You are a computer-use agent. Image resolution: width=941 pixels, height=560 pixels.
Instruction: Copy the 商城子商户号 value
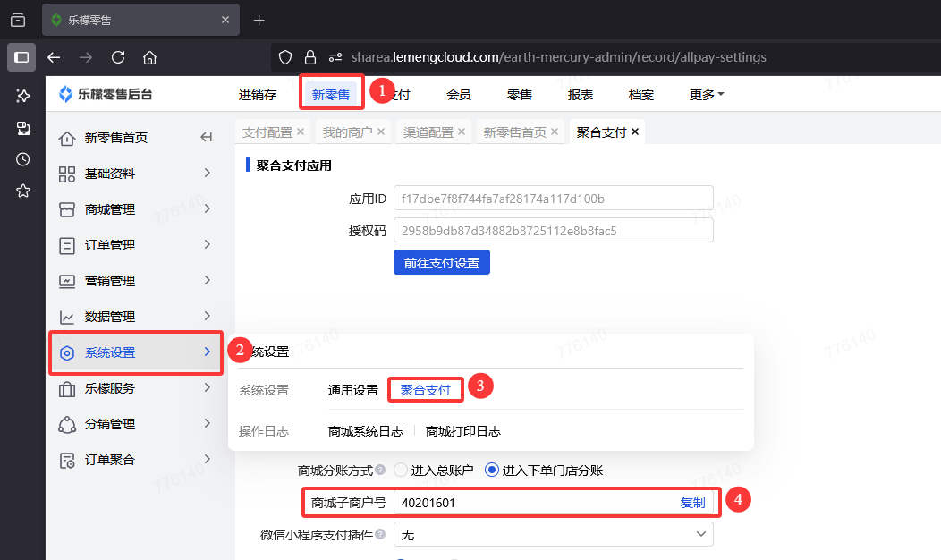[692, 503]
